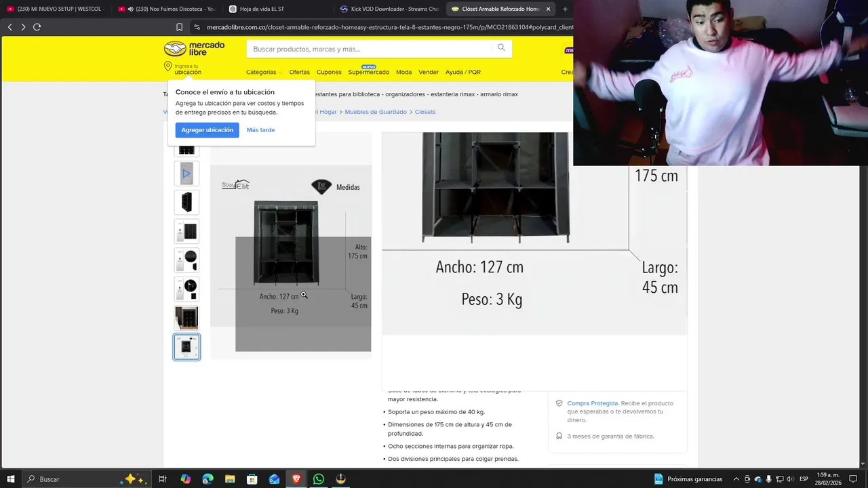Open File Explorer from the taskbar
Viewport: 868px width, 488px height.
tap(230, 479)
